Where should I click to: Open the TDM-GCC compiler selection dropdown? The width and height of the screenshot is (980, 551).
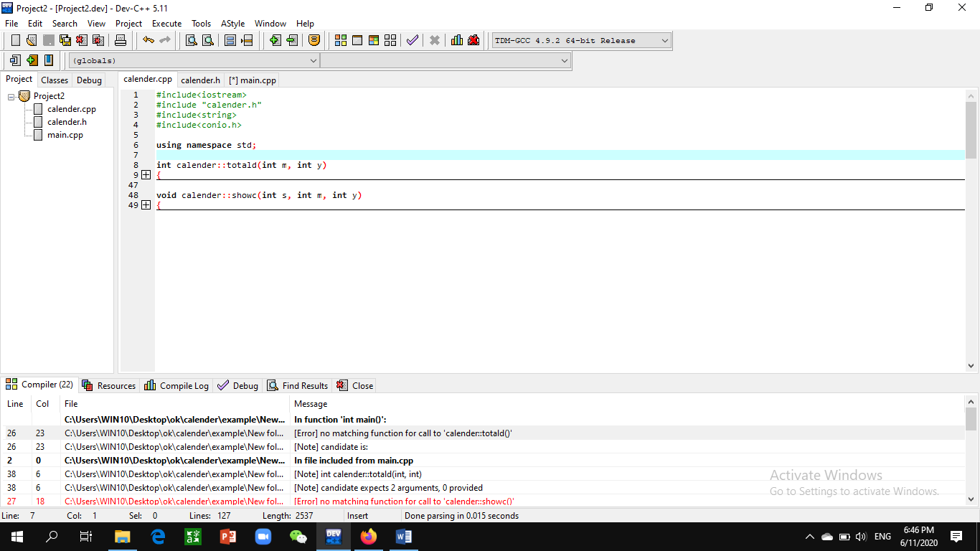(664, 40)
